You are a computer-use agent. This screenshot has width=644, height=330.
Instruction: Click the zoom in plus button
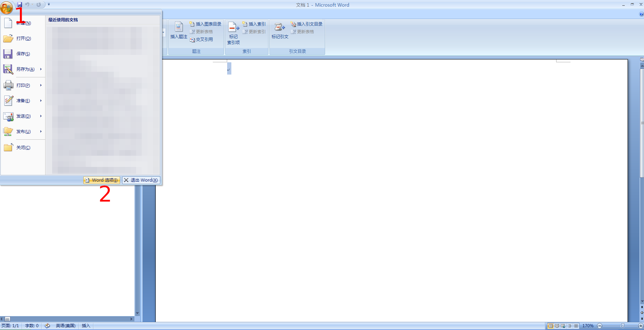641,326
